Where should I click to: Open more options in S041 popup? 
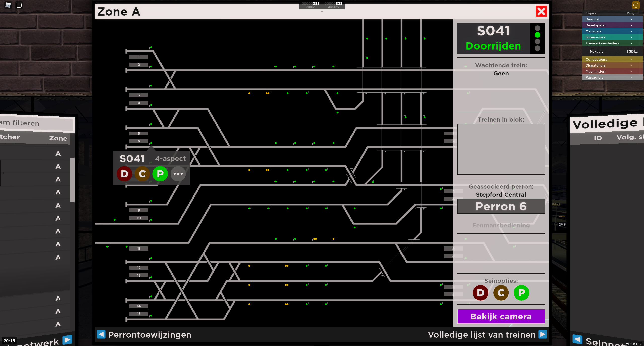[178, 174]
